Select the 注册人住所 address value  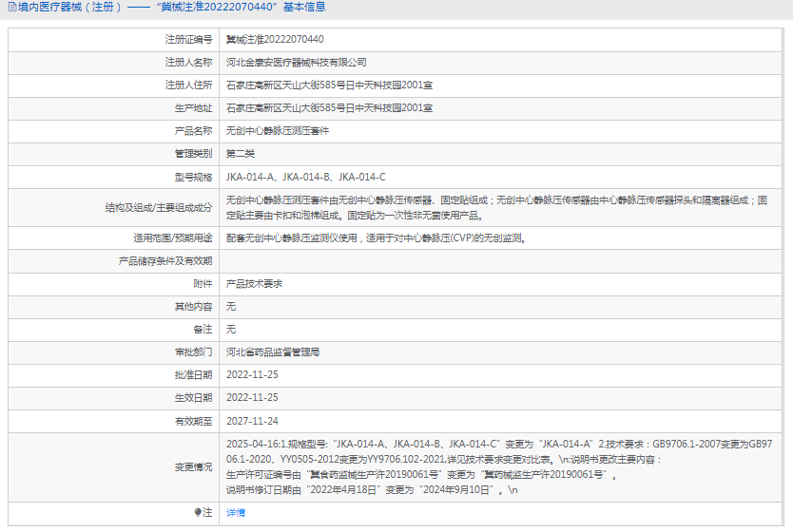(x=329, y=85)
